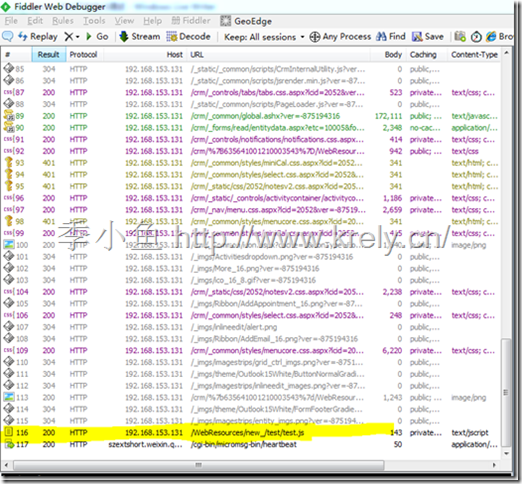This screenshot has height=484, width=522.
Task: Open Find sessions tool
Action: click(x=391, y=36)
